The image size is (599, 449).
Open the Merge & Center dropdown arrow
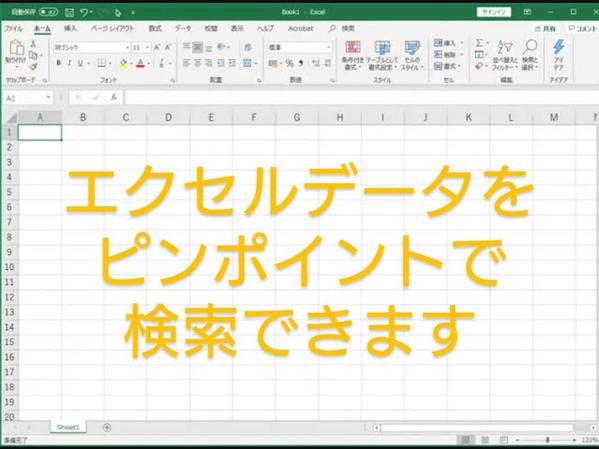255,63
